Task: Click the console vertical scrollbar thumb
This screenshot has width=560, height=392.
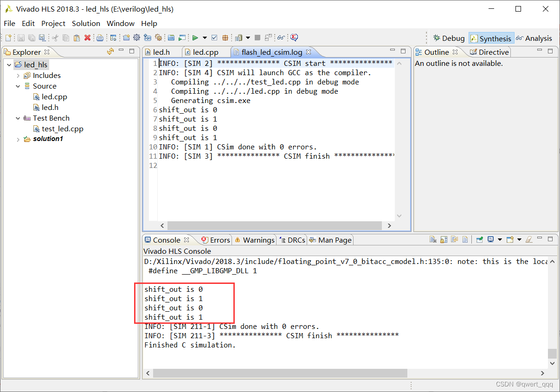Action: coord(552,354)
